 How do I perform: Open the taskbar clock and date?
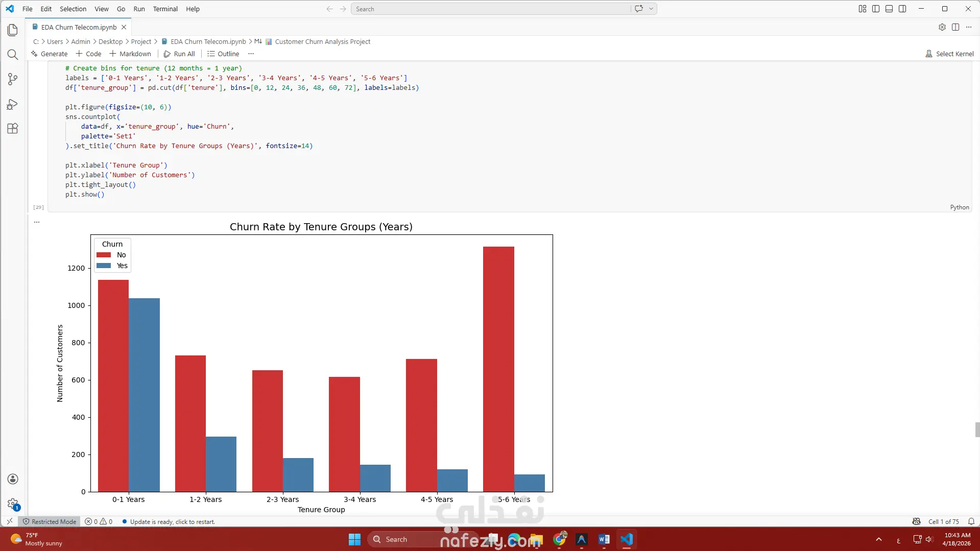pyautogui.click(x=957, y=539)
